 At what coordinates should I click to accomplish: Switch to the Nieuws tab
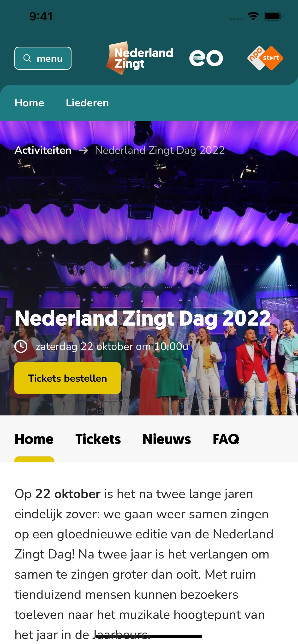tap(167, 439)
